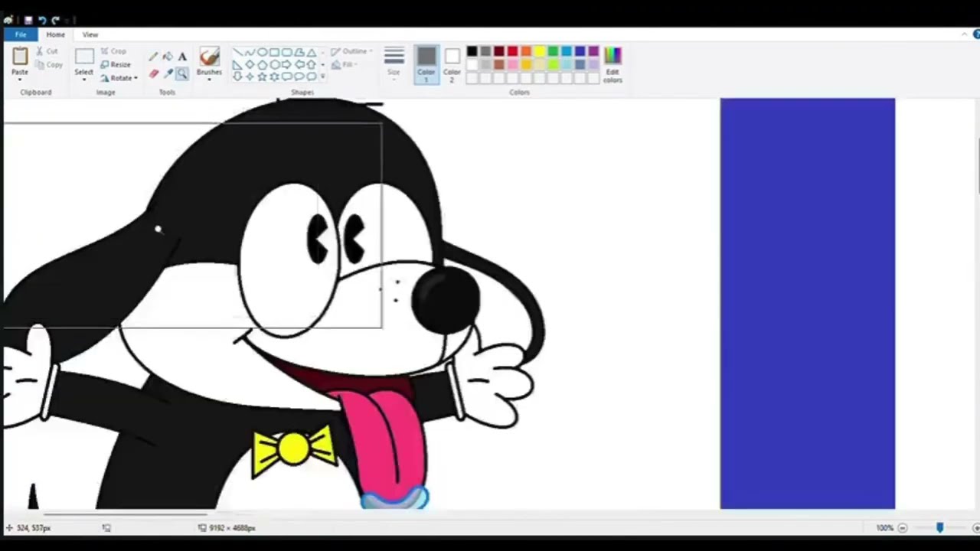The height and width of the screenshot is (551, 980).
Task: Crop the image to selection
Action: tap(113, 51)
